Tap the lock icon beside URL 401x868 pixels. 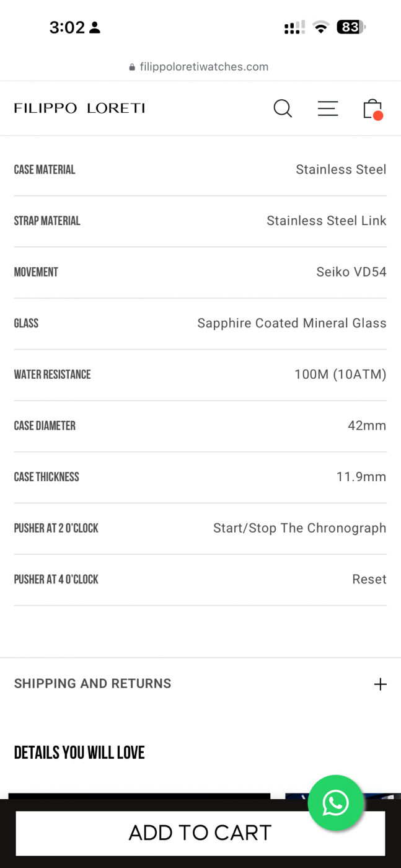coord(132,67)
